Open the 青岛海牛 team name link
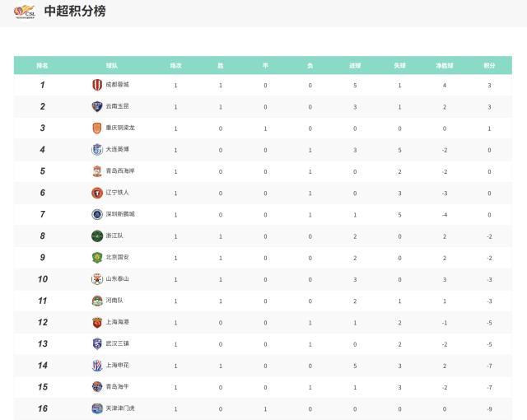 (x=117, y=386)
